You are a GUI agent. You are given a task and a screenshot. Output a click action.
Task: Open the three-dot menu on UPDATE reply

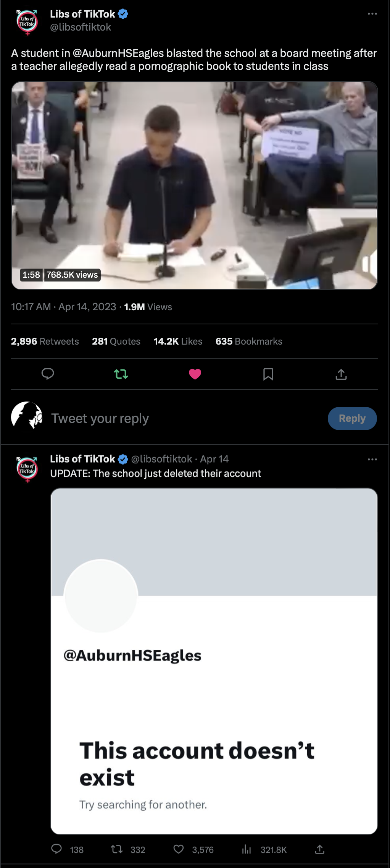point(372,459)
